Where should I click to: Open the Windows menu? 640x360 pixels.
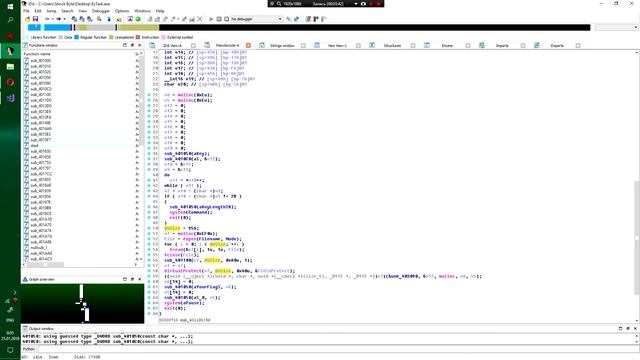point(142,11)
